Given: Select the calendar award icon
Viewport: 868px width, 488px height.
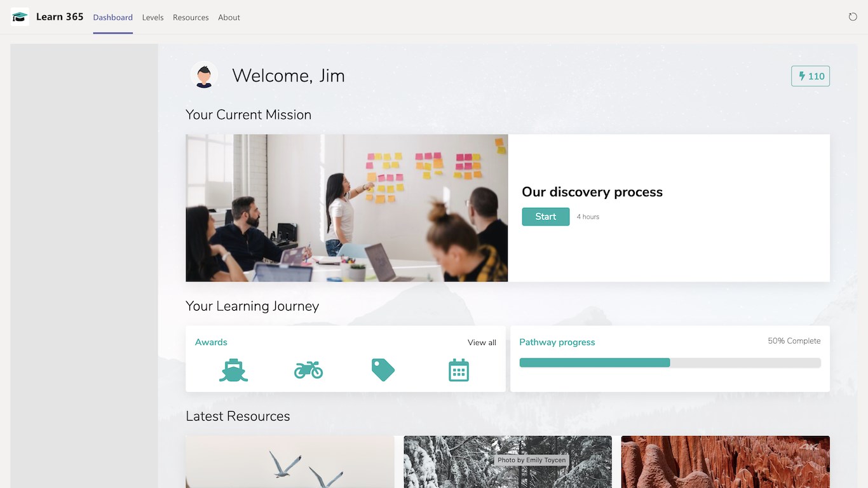Looking at the screenshot, I should tap(459, 370).
